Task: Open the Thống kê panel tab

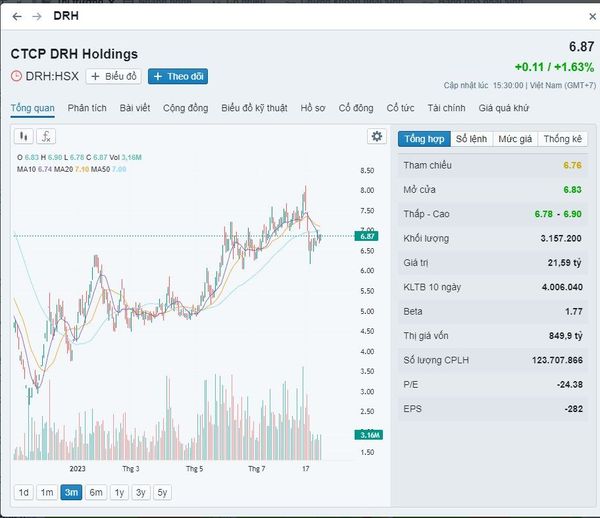Action: 562,139
